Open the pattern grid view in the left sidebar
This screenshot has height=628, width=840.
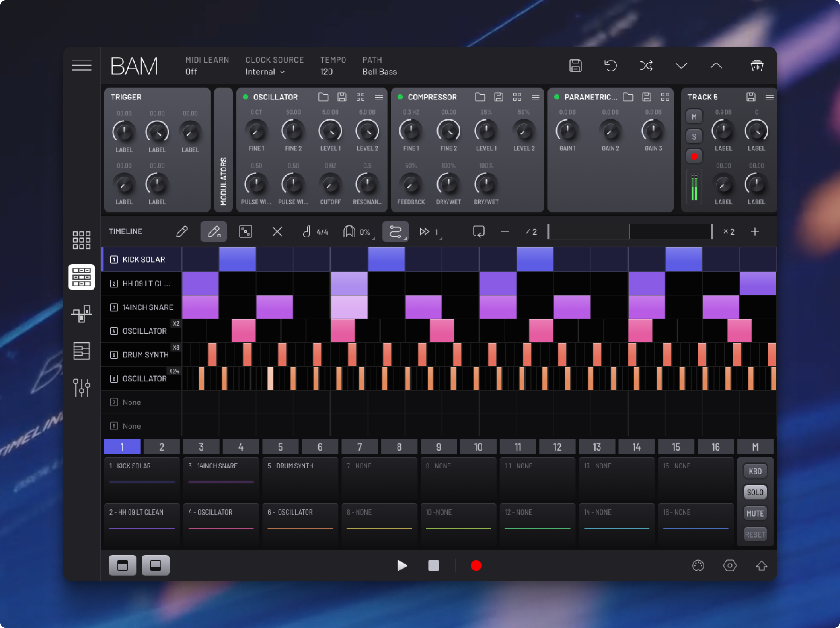[81, 240]
